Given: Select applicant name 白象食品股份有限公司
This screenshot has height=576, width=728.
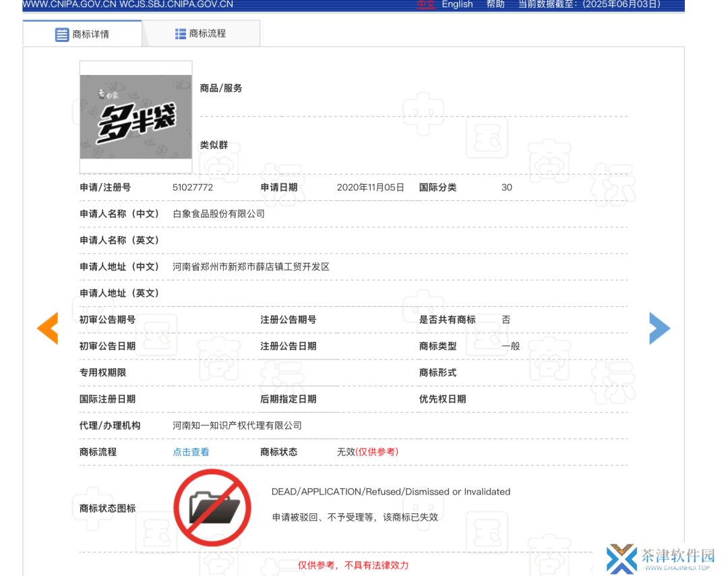Looking at the screenshot, I should pyautogui.click(x=218, y=214).
